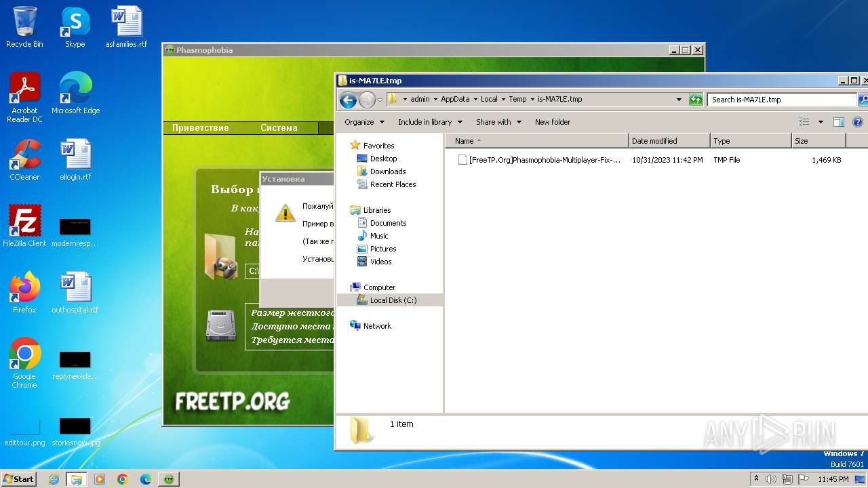The height and width of the screenshot is (488, 868).
Task: Sort files by Size column
Action: (818, 141)
